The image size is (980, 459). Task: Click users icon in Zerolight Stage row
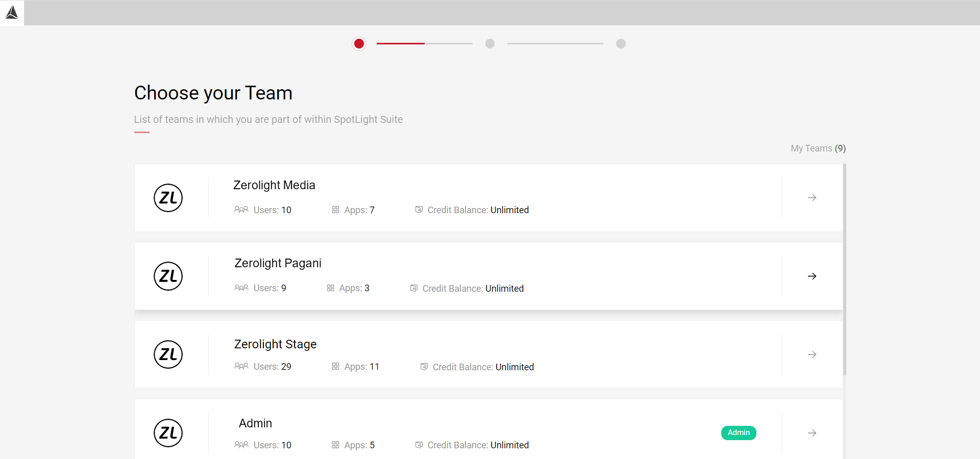click(241, 366)
